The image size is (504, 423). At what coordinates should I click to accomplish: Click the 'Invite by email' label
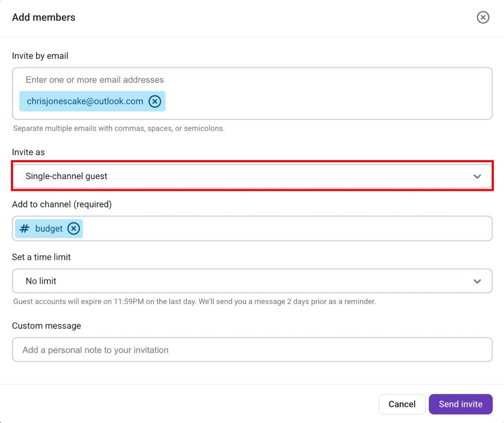coord(40,56)
